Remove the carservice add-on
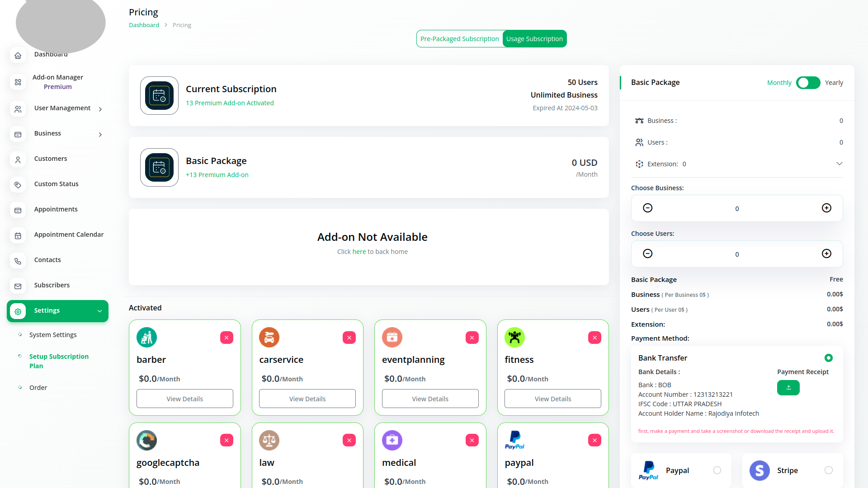Image resolution: width=868 pixels, height=488 pixels. 349,338
